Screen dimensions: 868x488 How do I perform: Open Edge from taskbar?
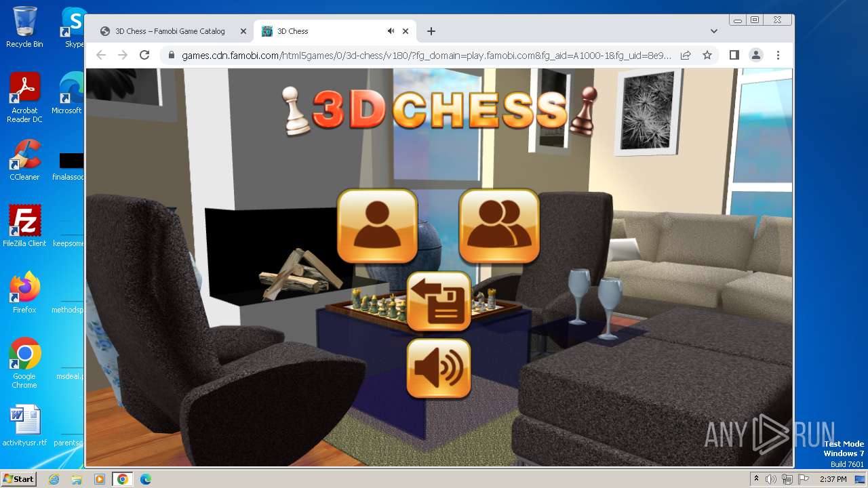click(145, 479)
